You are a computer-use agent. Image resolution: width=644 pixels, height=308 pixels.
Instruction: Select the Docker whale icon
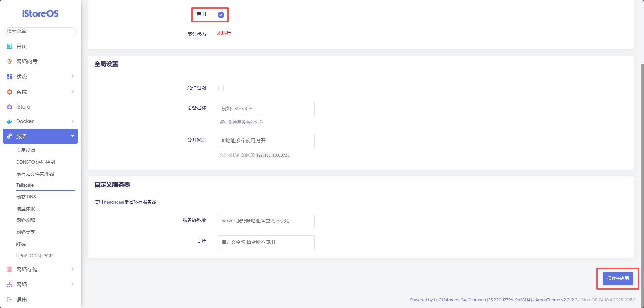click(x=9, y=121)
